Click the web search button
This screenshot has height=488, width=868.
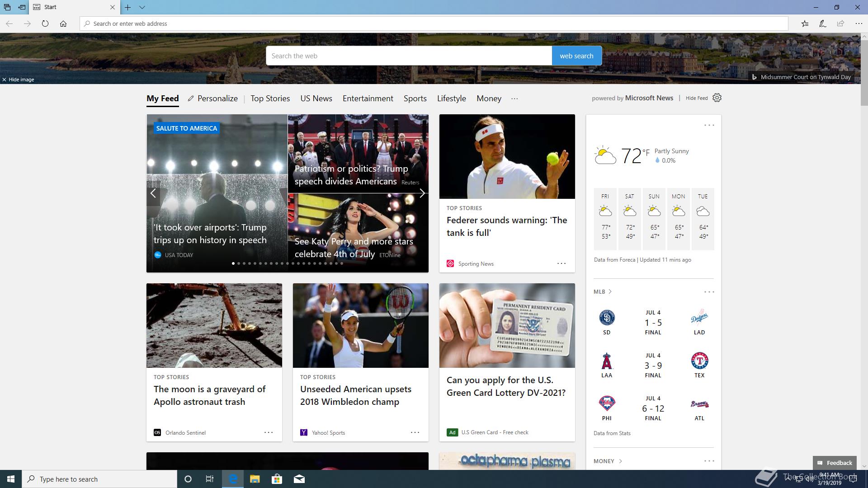[576, 56]
